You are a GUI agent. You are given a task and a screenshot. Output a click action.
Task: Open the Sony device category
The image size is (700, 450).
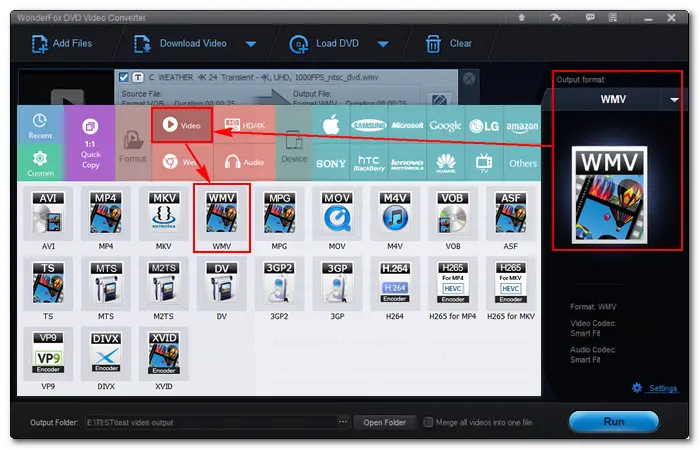click(x=331, y=162)
